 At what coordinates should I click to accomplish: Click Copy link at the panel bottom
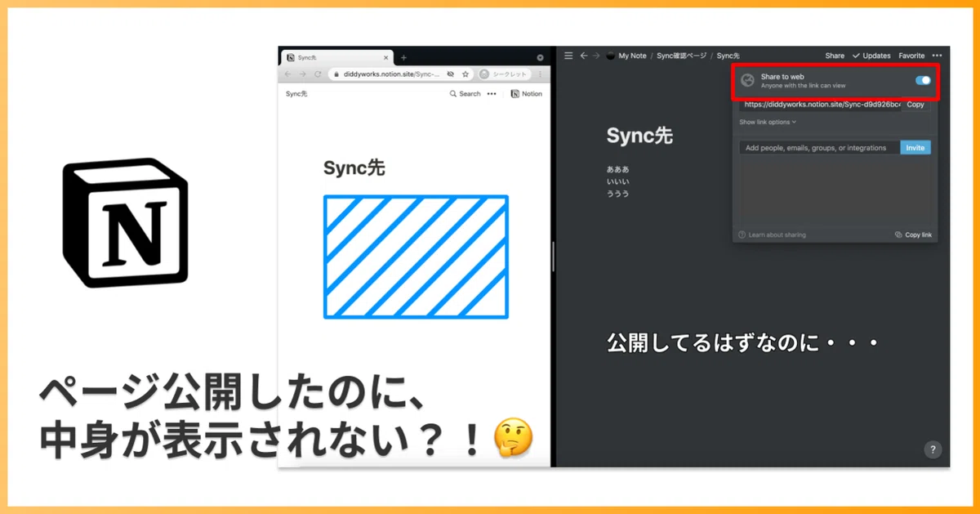(913, 235)
